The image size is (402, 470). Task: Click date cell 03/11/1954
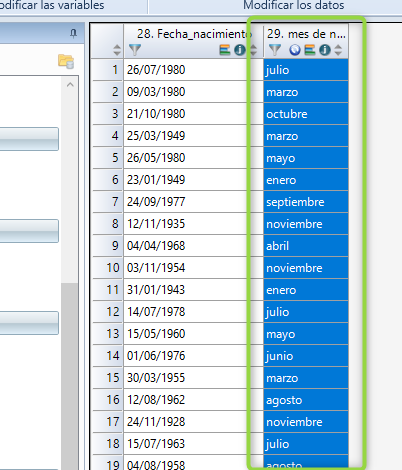(x=193, y=268)
